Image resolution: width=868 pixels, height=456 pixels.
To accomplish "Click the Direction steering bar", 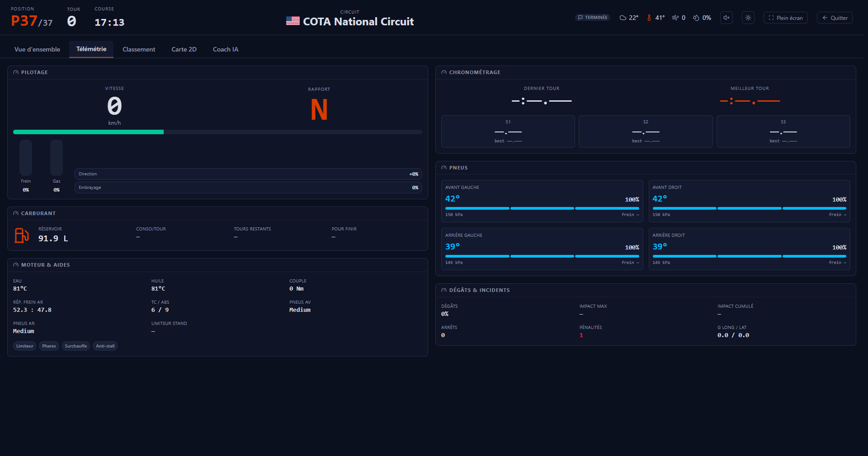I will click(x=248, y=174).
